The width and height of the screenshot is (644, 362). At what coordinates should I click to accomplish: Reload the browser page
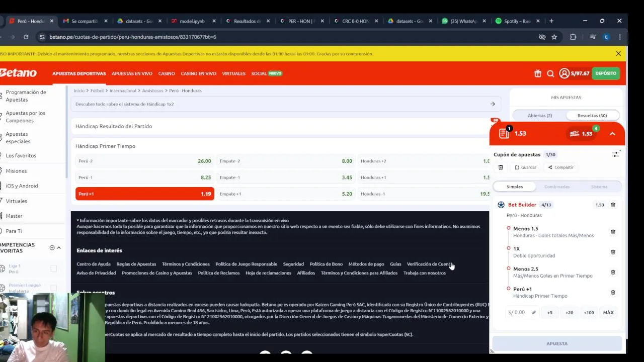click(26, 37)
